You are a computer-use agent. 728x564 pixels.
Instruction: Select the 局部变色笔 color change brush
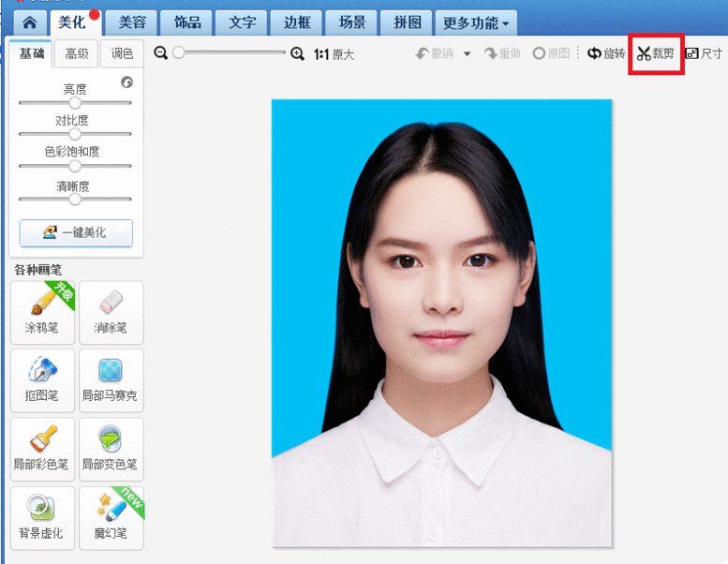[x=111, y=449]
